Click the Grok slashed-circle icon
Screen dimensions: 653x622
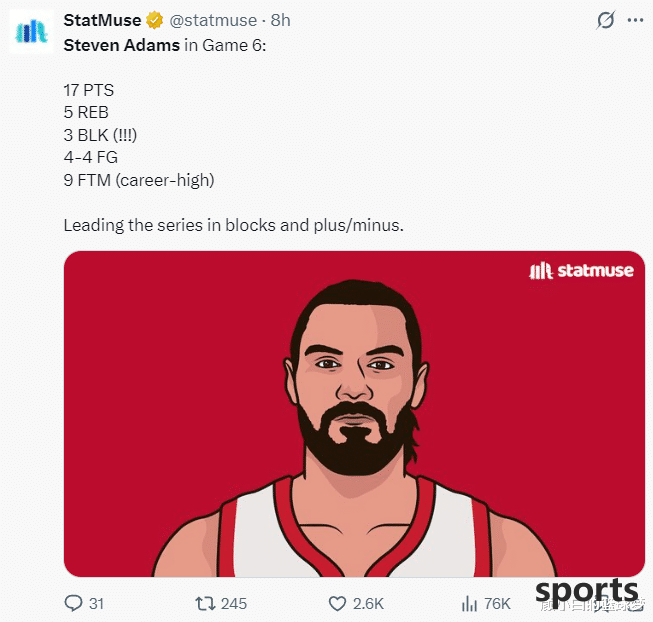(605, 20)
